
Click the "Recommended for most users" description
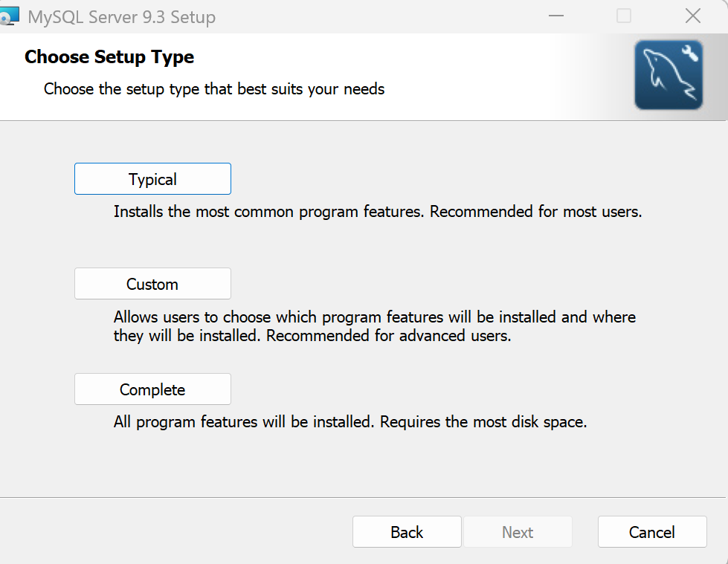tap(535, 212)
